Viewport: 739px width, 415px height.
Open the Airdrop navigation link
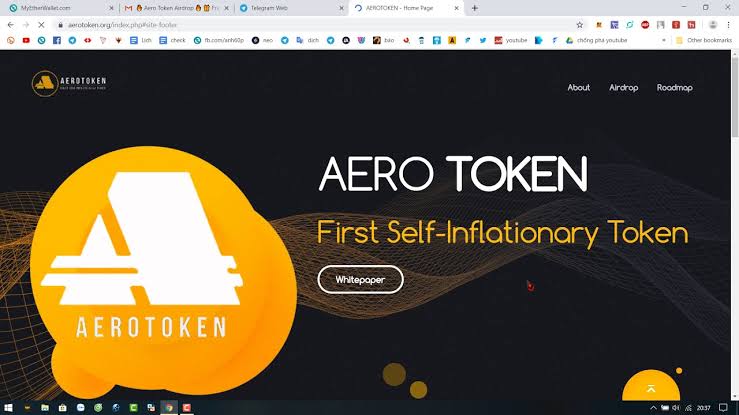tap(623, 88)
